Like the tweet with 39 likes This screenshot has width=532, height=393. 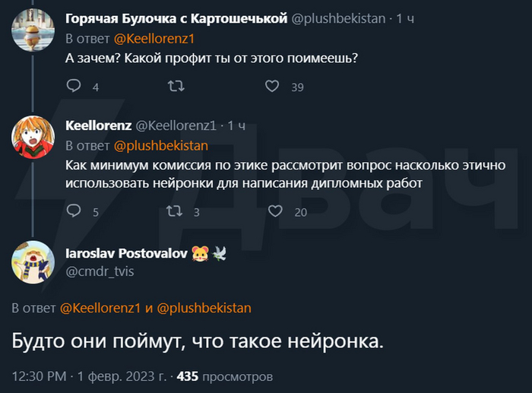click(x=272, y=87)
